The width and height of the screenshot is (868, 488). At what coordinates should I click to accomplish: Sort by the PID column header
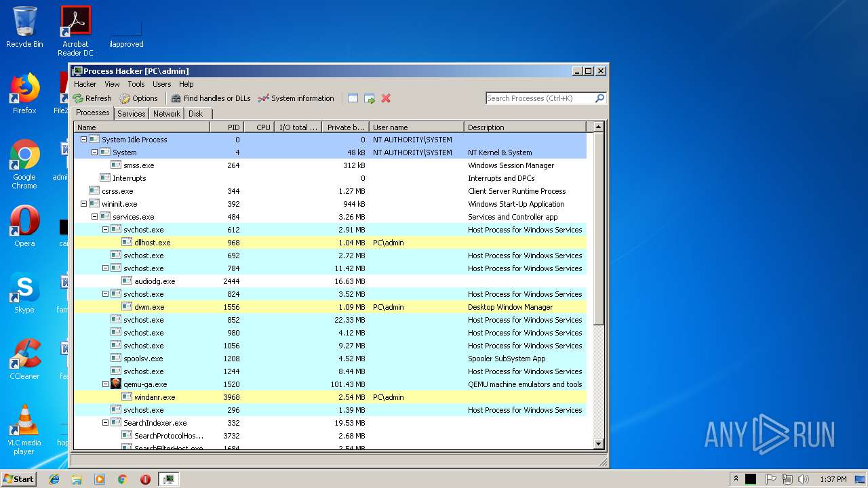click(x=226, y=127)
